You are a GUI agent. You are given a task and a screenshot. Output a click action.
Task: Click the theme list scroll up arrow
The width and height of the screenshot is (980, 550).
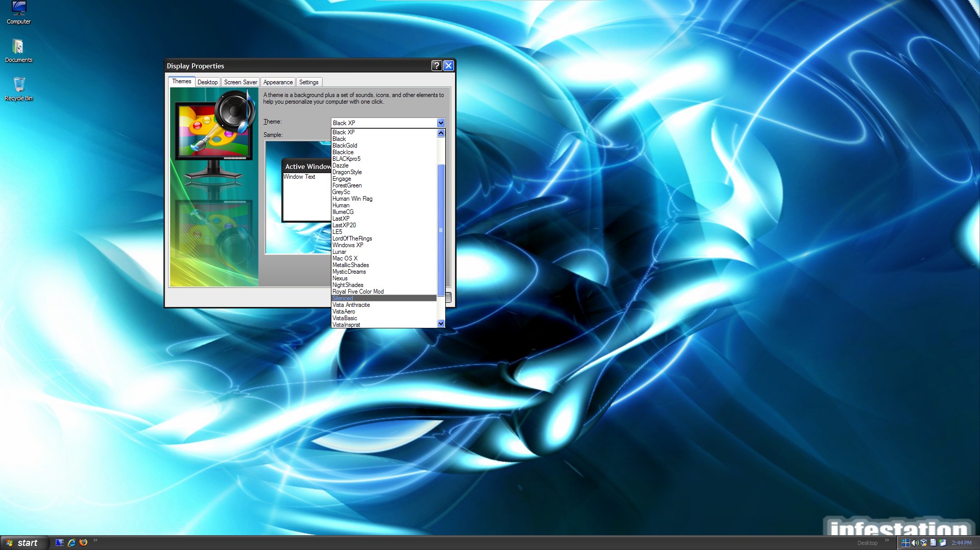point(441,133)
